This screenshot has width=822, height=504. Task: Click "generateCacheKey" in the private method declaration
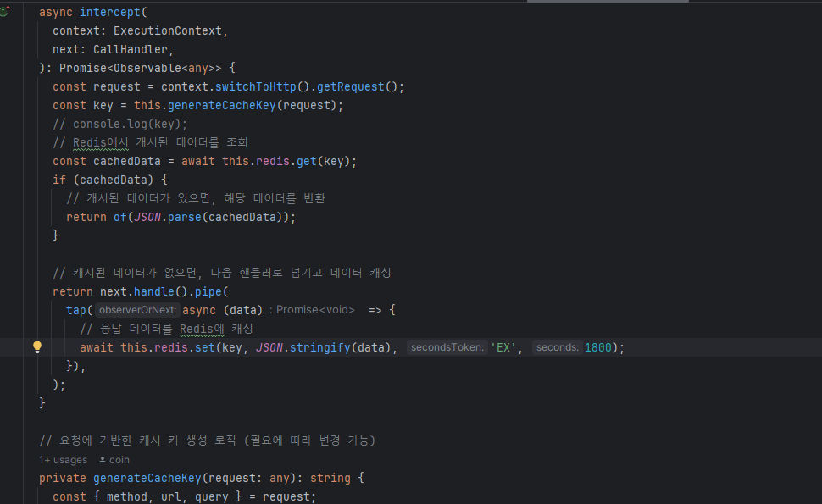pyautogui.click(x=147, y=478)
